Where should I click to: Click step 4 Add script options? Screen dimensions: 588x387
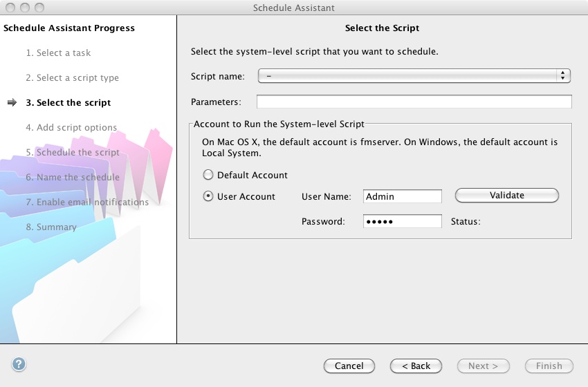[x=71, y=128]
